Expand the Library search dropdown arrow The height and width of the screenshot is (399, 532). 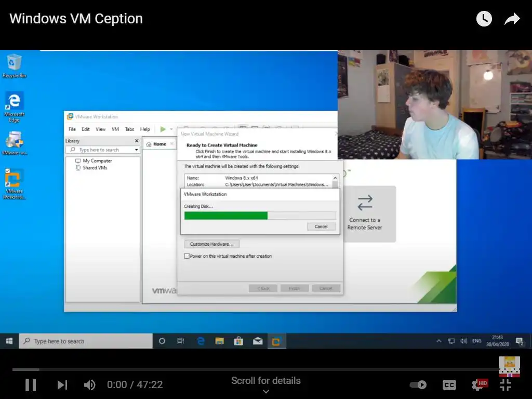click(x=137, y=150)
